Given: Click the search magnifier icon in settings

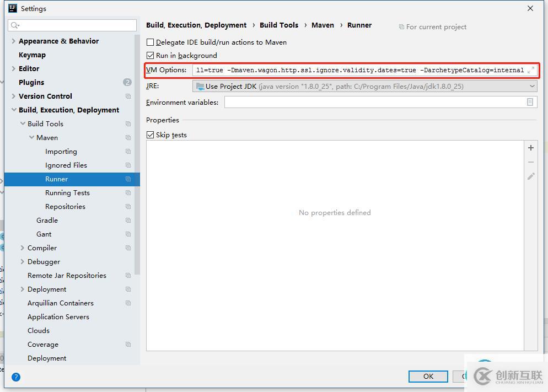Looking at the screenshot, I should point(15,25).
